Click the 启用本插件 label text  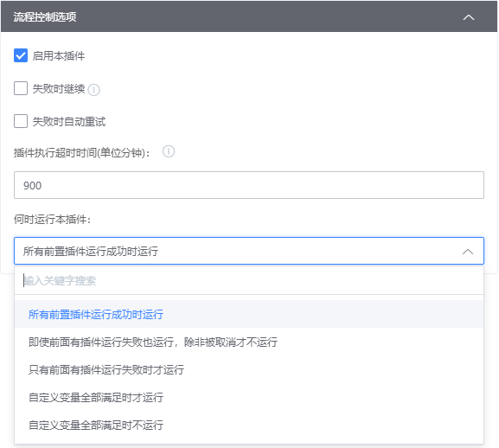pyautogui.click(x=59, y=56)
